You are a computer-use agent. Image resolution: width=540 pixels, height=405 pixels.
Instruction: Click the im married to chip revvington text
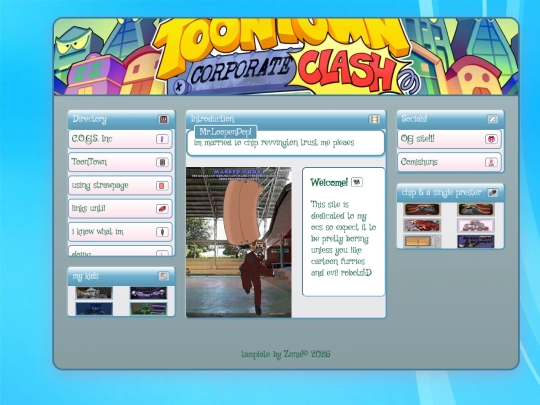coord(274,143)
